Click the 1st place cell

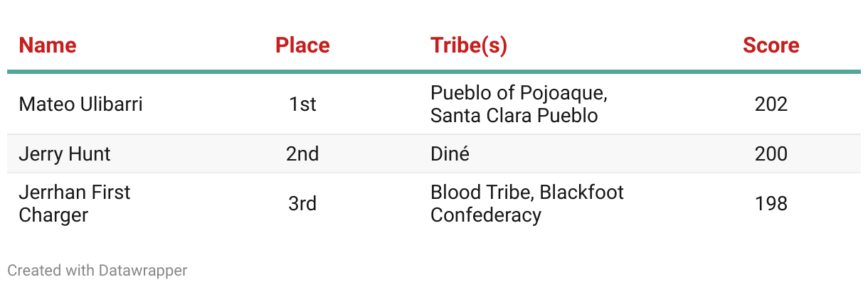[302, 104]
